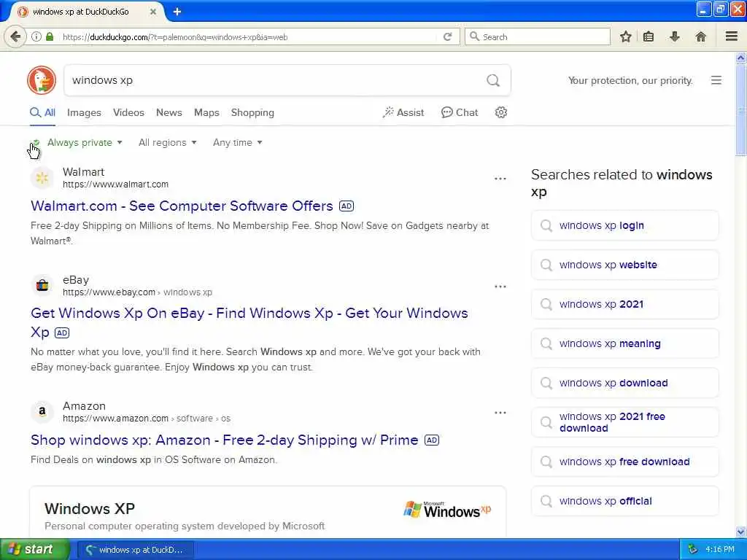Viewport: 747px width, 560px height.
Task: Search related windows xp download
Action: click(x=624, y=383)
